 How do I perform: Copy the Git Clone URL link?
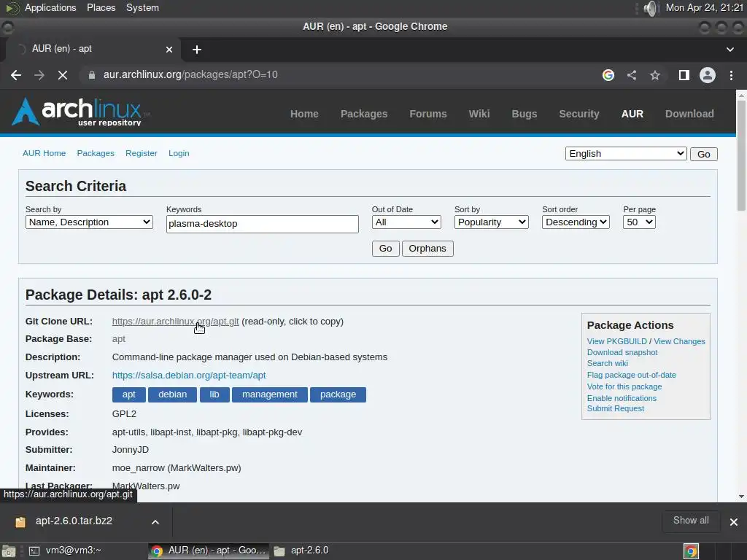[175, 322]
